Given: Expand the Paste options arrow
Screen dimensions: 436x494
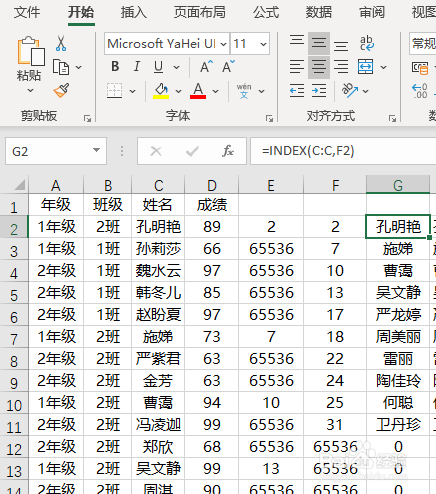Looking at the screenshot, I should tap(30, 90).
